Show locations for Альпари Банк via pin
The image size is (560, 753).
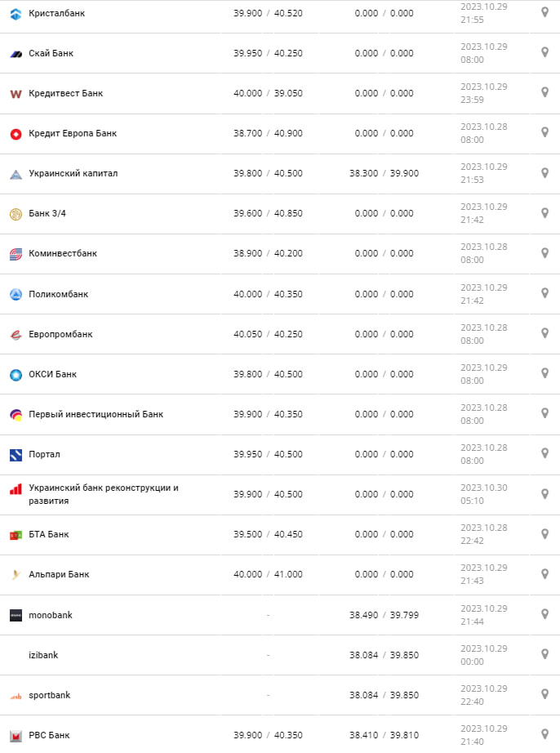(x=544, y=574)
